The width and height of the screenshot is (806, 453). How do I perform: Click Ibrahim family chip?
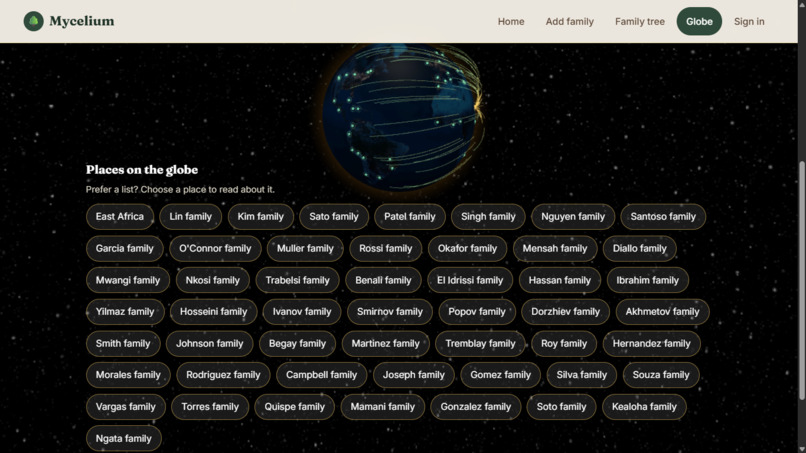[647, 280]
